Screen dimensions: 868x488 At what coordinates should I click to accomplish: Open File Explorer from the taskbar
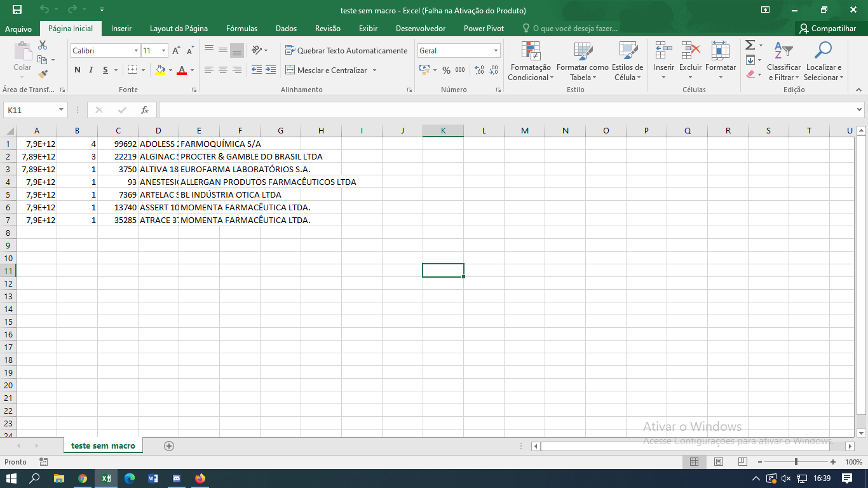coord(59,478)
